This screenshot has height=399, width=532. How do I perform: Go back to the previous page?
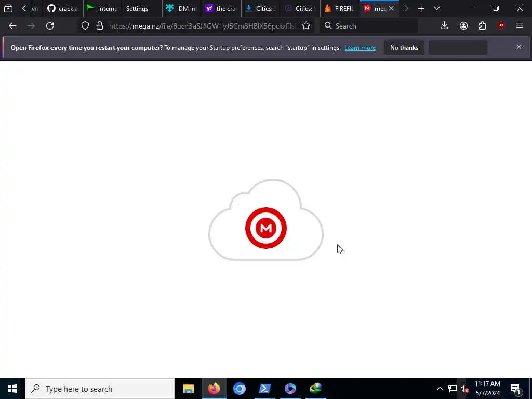coord(12,26)
